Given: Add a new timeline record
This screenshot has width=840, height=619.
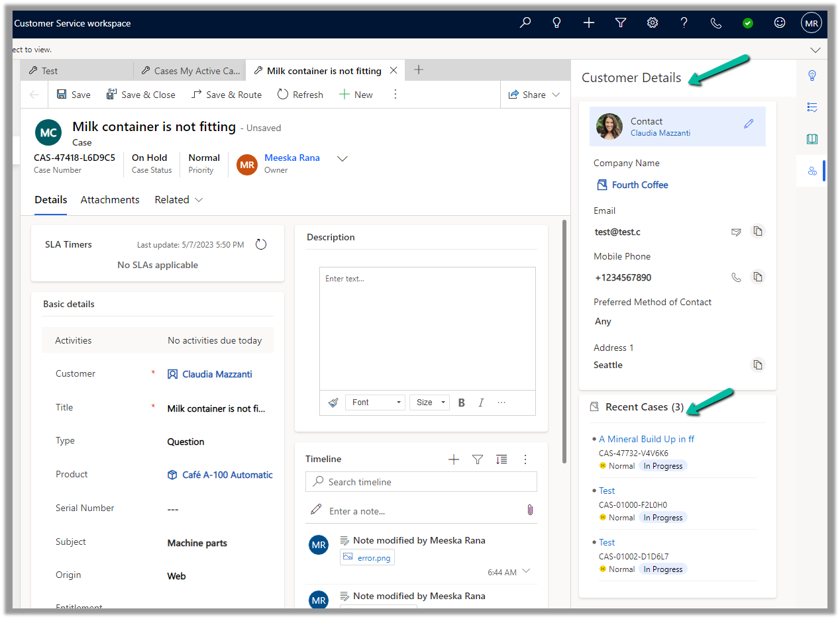Looking at the screenshot, I should (454, 459).
